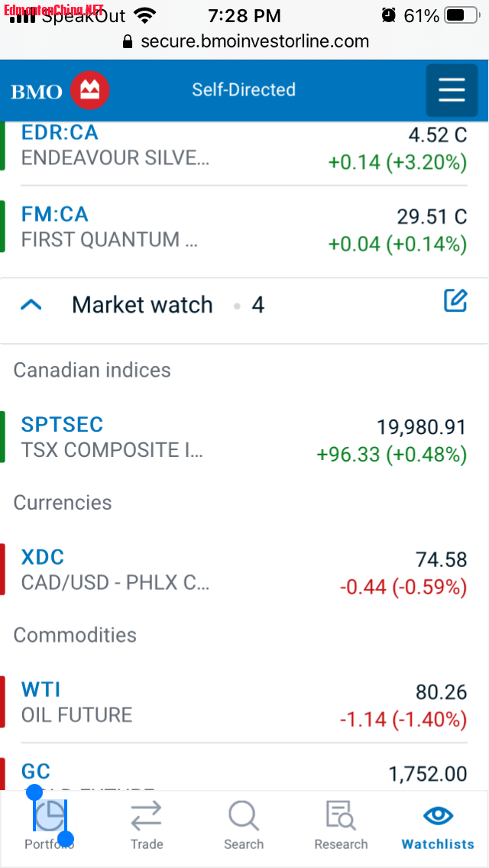View SPTSEC TSX Composite index

pyautogui.click(x=62, y=425)
